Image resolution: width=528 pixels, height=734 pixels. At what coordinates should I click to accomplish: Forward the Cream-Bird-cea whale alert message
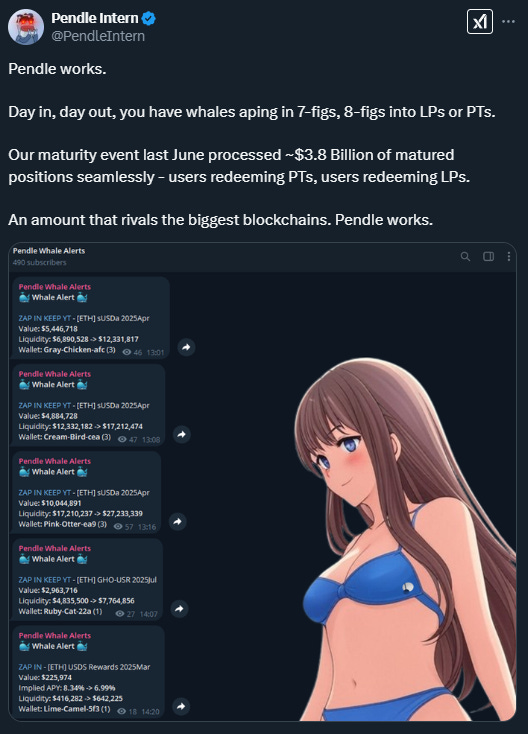tap(182, 434)
